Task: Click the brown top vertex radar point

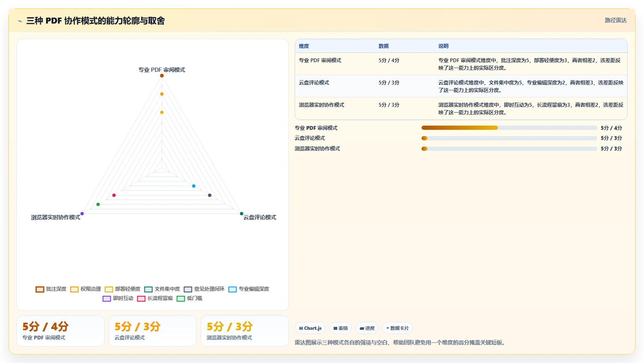Action: tap(162, 76)
